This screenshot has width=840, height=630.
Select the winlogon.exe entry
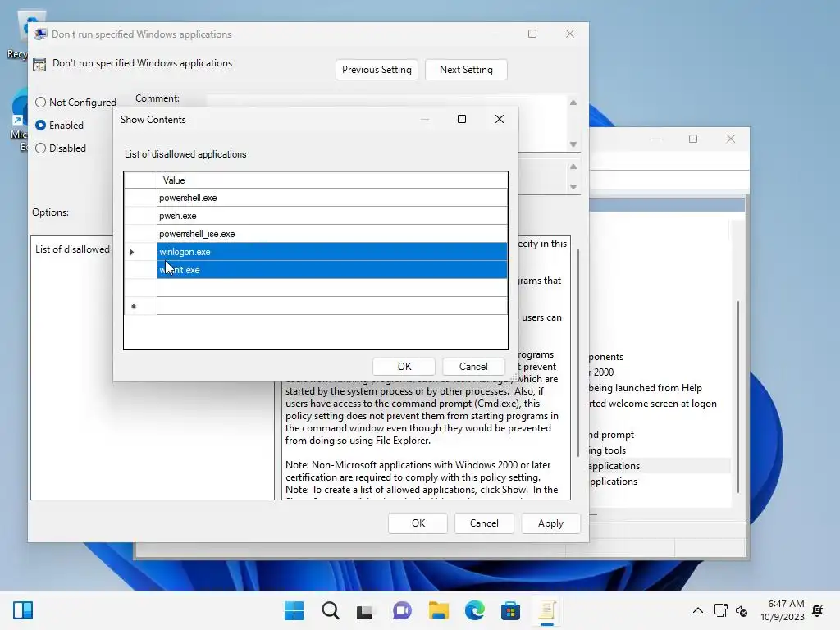(332, 252)
